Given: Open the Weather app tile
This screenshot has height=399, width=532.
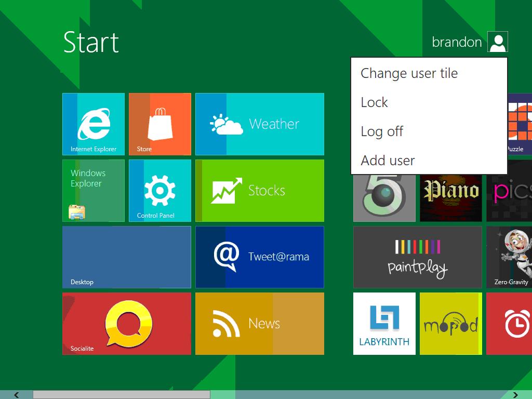Looking at the screenshot, I should [x=259, y=124].
